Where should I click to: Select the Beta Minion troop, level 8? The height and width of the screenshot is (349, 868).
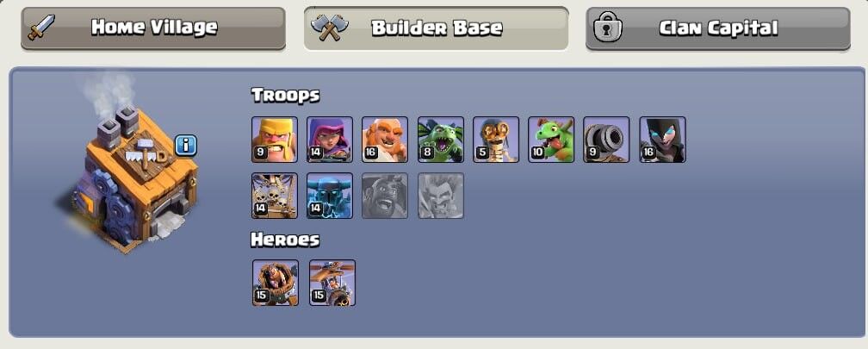[x=441, y=140]
